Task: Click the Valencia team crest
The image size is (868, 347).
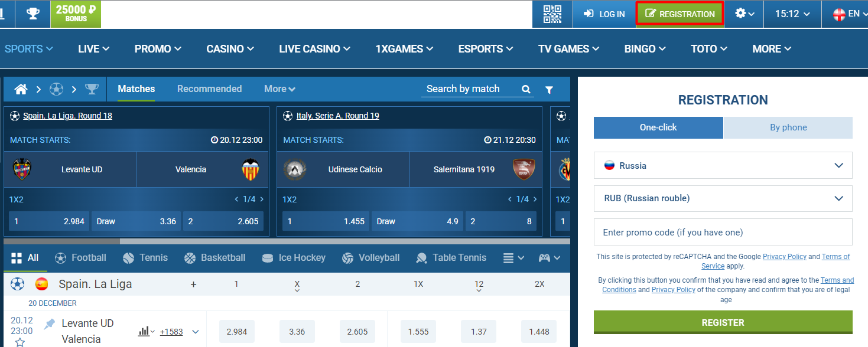Action: tap(251, 169)
